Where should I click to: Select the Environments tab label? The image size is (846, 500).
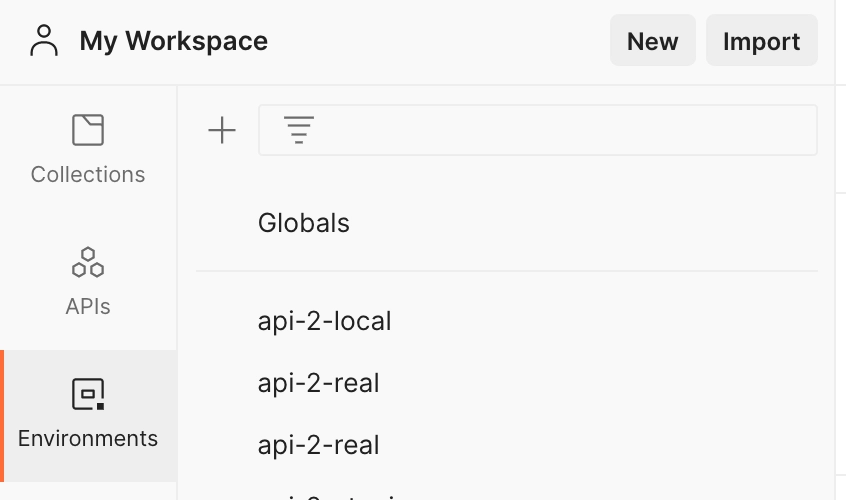[88, 438]
